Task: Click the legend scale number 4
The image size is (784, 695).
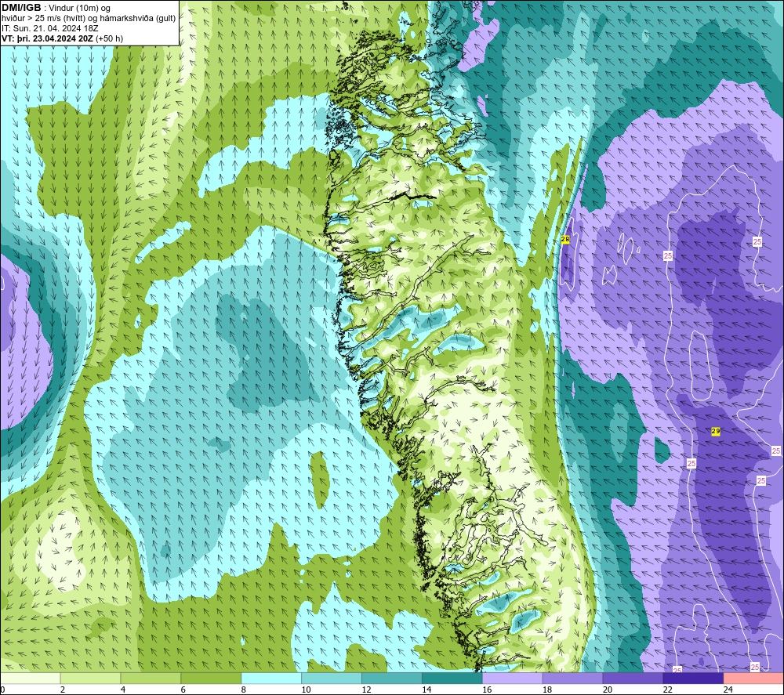Action: tap(123, 690)
